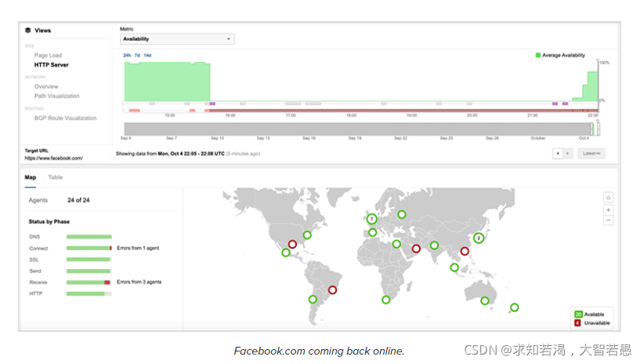Click the HTTP phase status bar
The image size is (644, 364).
tap(89, 293)
